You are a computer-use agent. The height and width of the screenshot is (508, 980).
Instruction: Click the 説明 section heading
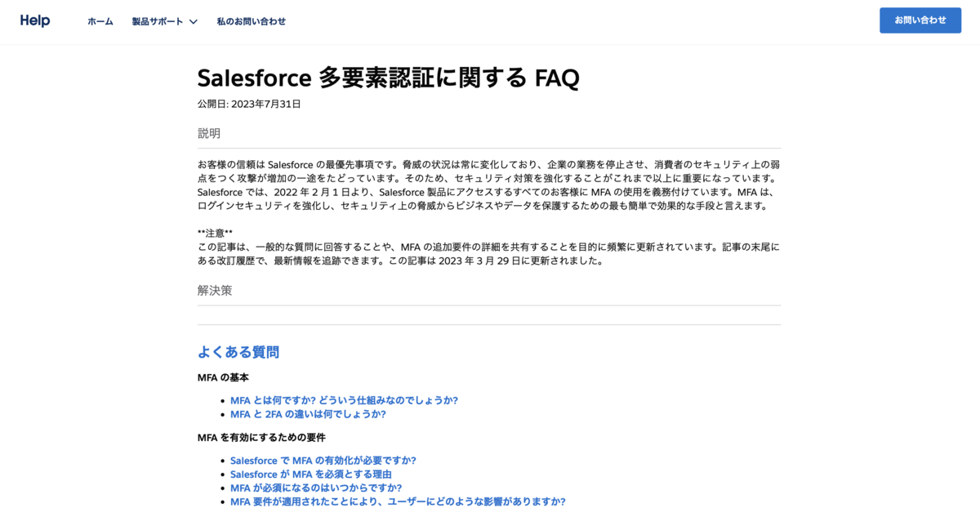209,133
